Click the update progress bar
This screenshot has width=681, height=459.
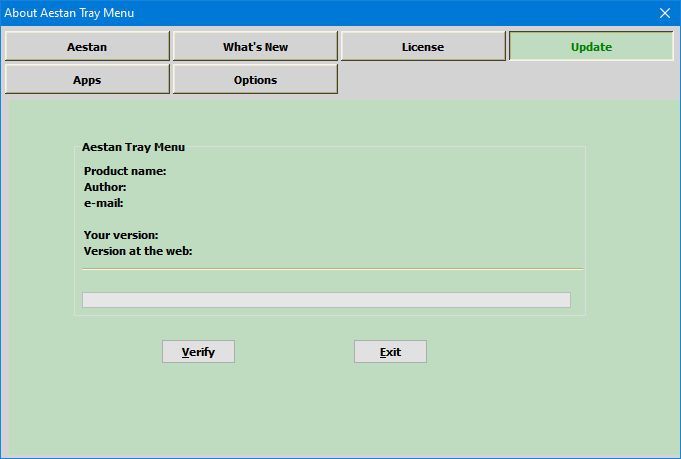(x=326, y=300)
